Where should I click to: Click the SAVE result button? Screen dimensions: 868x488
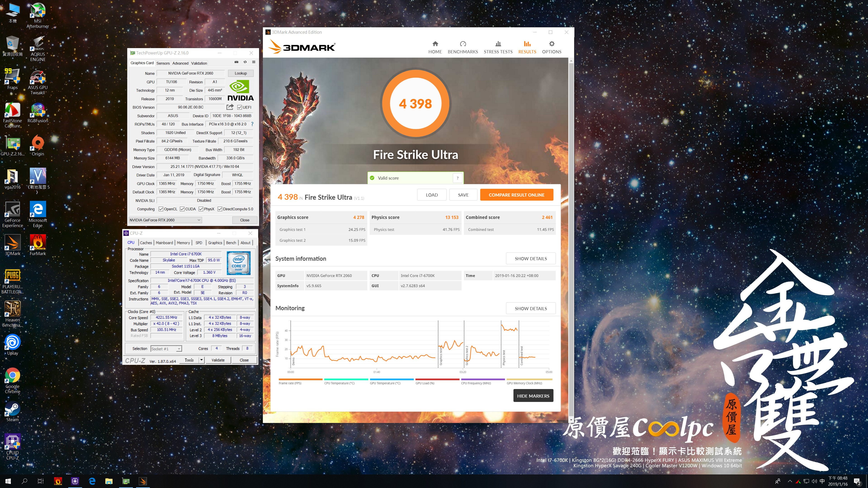(x=463, y=195)
